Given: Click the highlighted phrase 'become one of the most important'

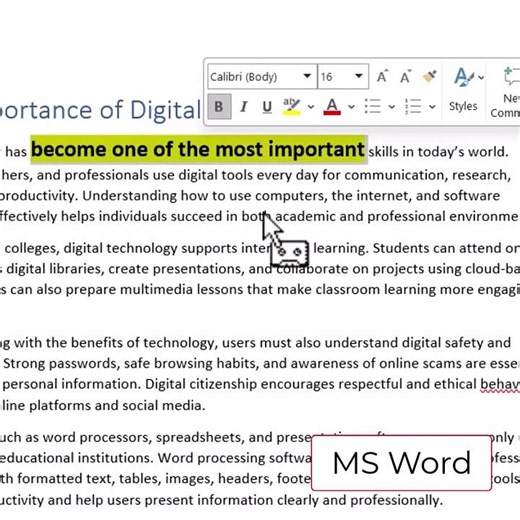Looking at the screenshot, I should click(x=198, y=149).
